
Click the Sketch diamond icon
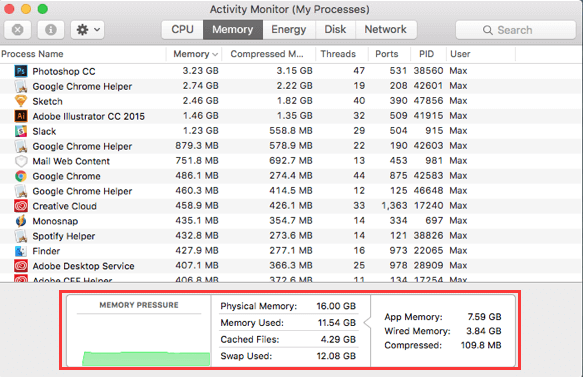(x=21, y=101)
